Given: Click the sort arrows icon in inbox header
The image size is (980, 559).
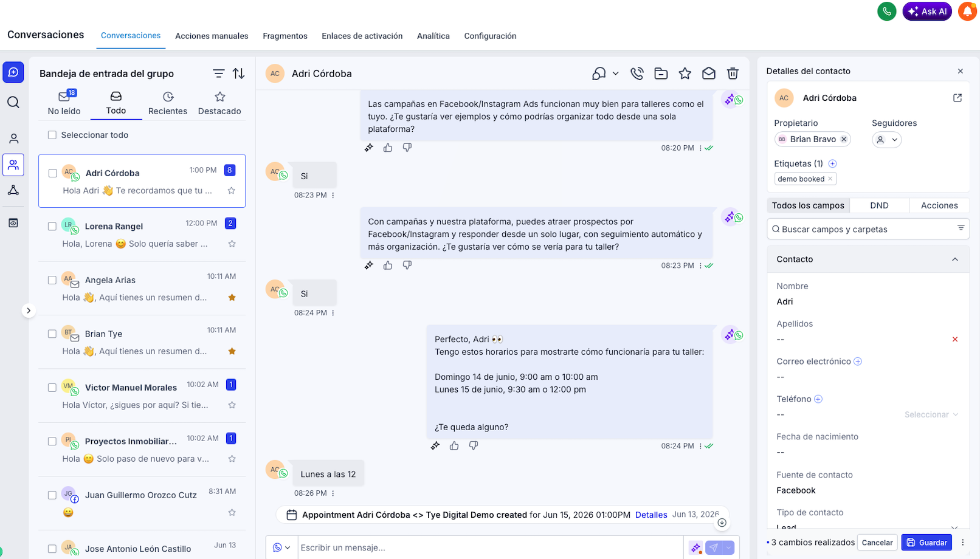Looking at the screenshot, I should coord(239,74).
